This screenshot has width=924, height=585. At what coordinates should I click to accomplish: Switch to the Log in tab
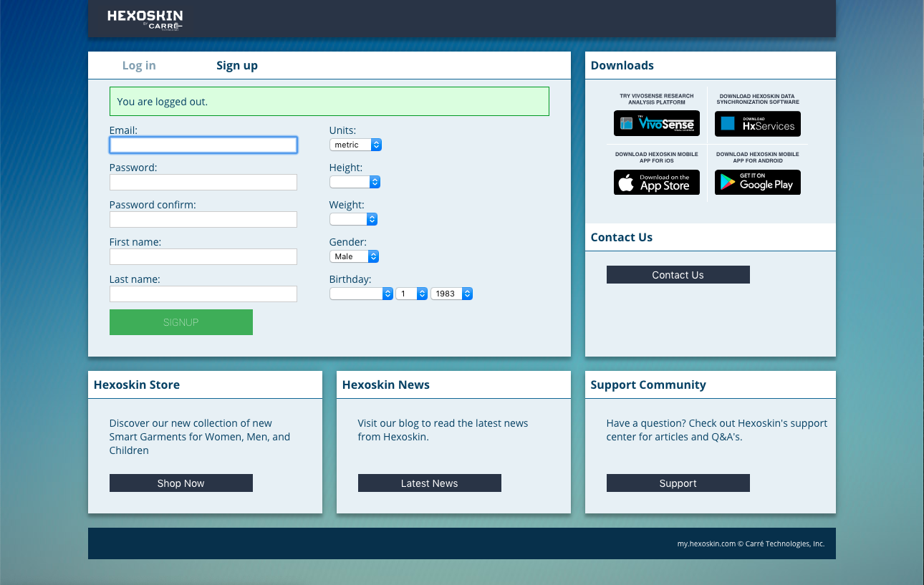(138, 65)
